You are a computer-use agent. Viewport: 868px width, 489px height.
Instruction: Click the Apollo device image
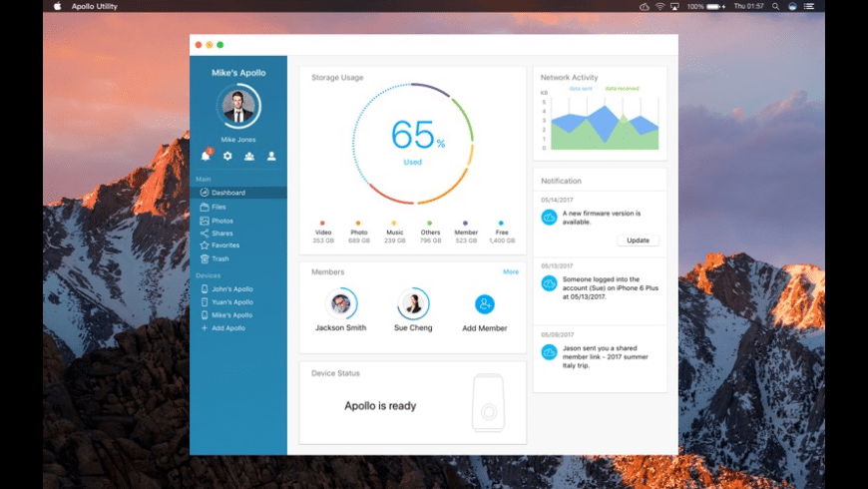click(488, 402)
